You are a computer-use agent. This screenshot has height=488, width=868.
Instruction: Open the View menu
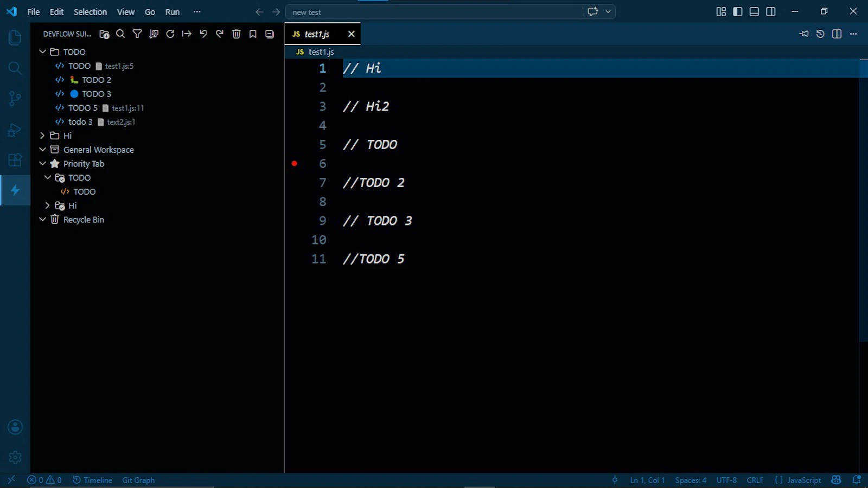[x=126, y=11]
